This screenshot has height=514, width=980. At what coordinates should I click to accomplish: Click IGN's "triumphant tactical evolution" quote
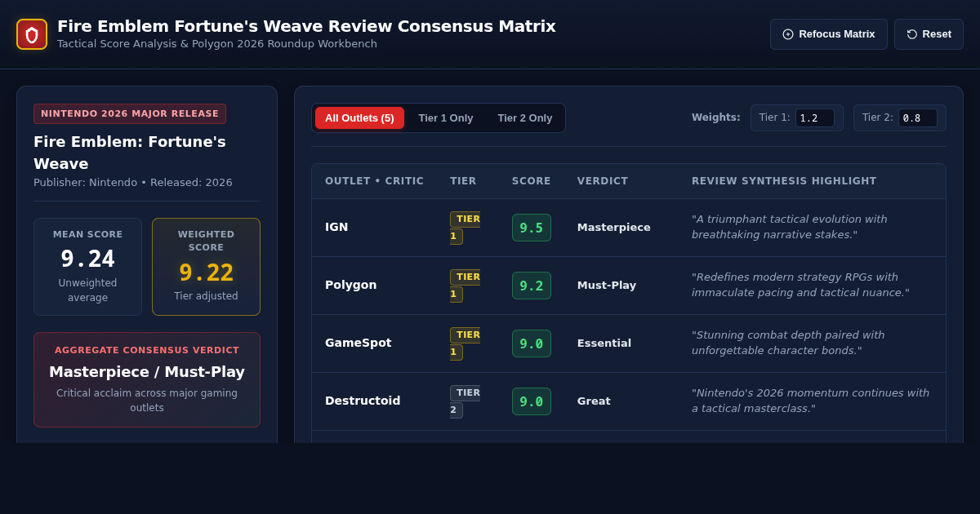pos(790,228)
